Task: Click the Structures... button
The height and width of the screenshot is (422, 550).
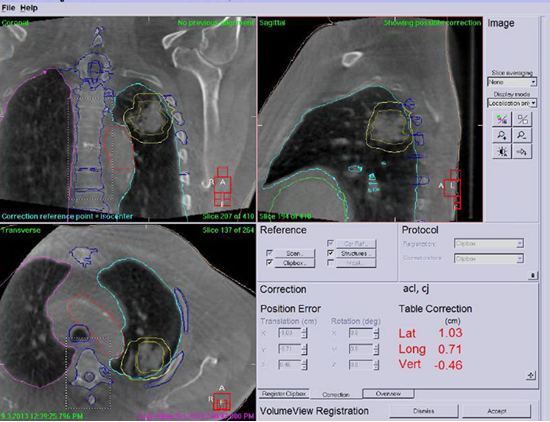Action: 356,253
